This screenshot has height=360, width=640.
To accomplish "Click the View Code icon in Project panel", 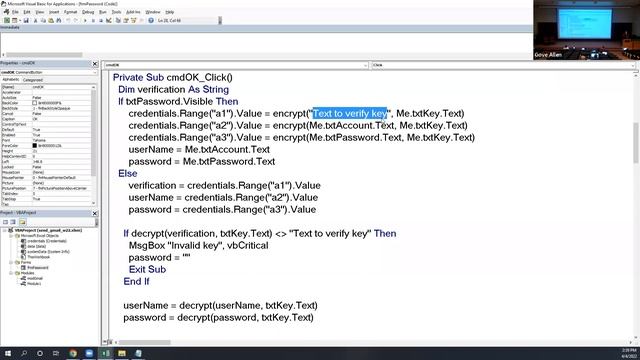I will [x=5, y=222].
